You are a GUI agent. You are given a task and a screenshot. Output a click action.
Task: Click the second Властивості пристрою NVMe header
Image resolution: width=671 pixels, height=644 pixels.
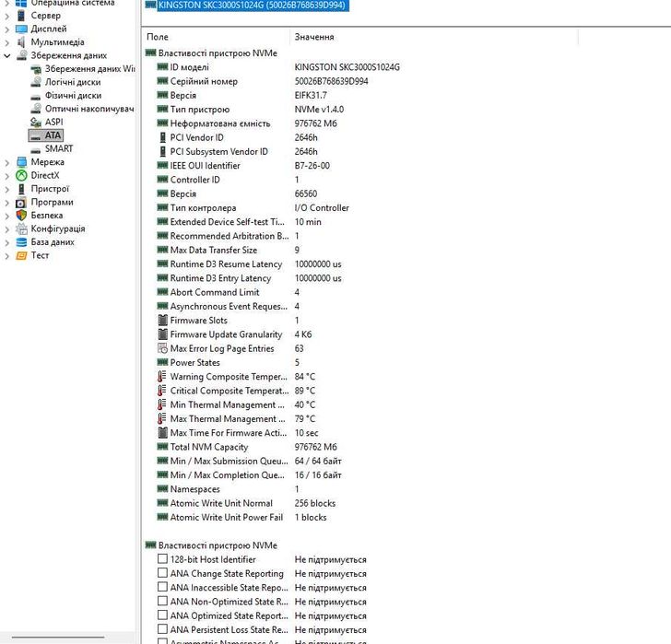tap(218, 545)
